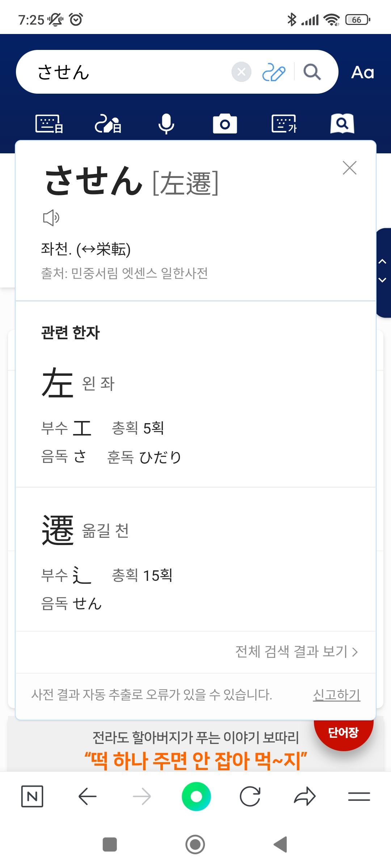Image resolution: width=391 pixels, height=868 pixels.
Task: Open the browser hamburger menu
Action: point(359,796)
